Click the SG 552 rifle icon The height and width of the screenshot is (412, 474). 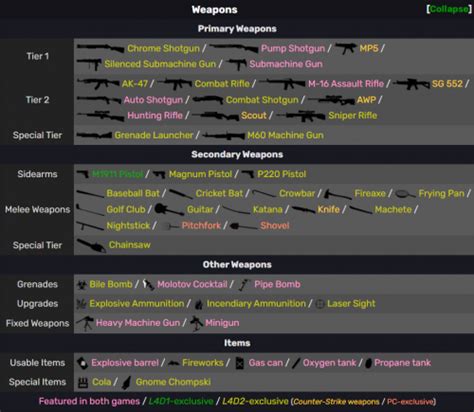pyautogui.click(x=411, y=84)
